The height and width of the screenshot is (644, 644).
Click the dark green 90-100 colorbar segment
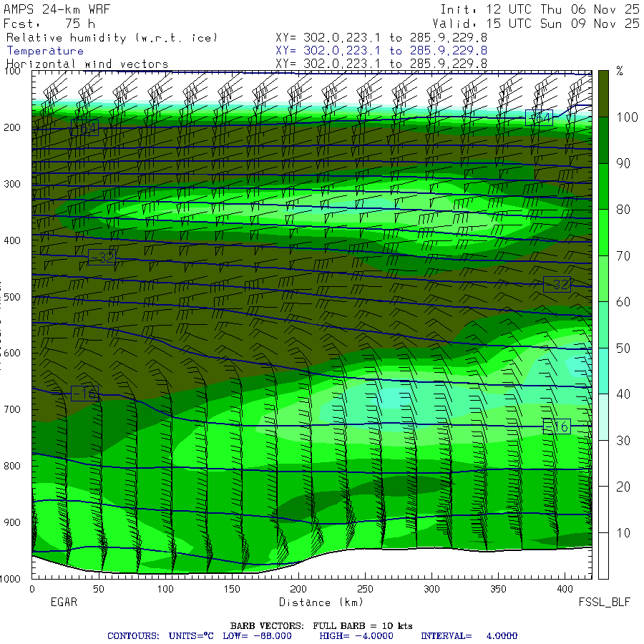tap(603, 140)
